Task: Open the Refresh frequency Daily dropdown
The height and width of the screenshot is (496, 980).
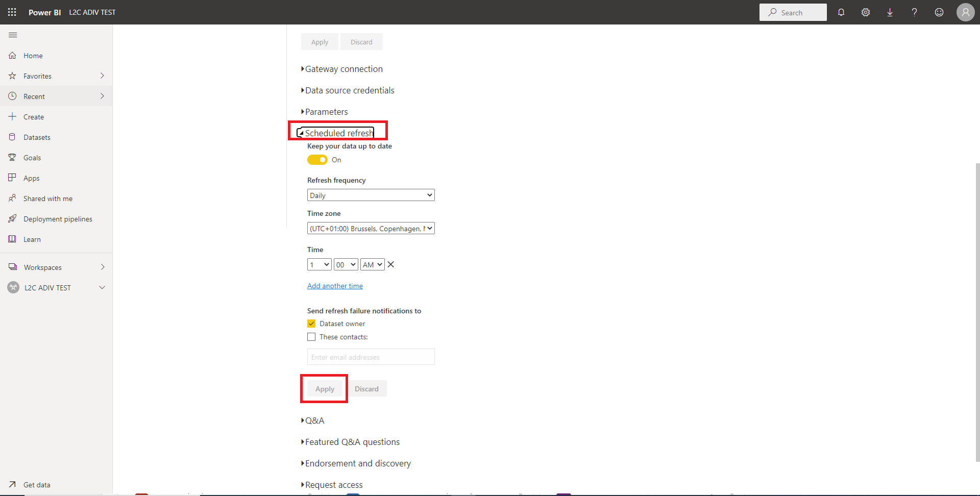Action: tap(371, 195)
